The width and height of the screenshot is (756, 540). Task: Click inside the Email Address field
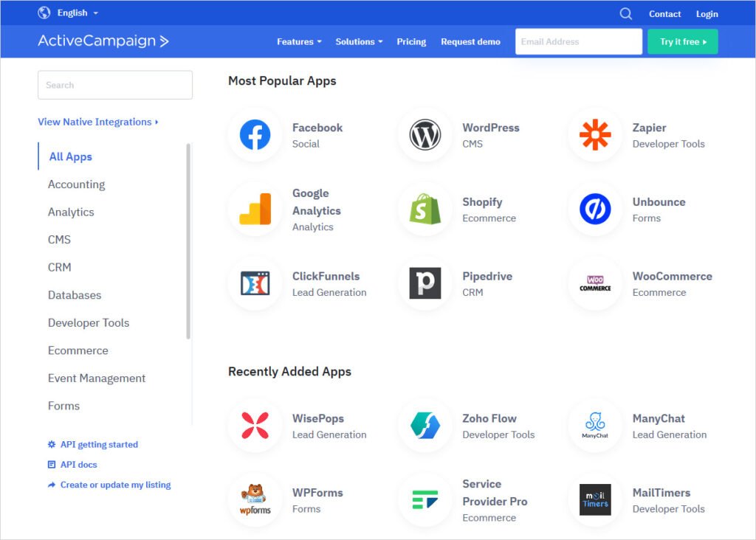click(x=578, y=42)
